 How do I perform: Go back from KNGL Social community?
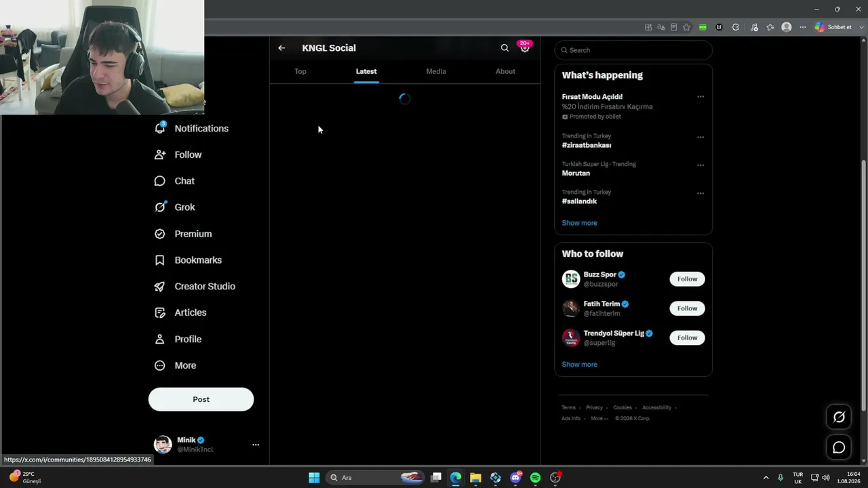pos(281,48)
